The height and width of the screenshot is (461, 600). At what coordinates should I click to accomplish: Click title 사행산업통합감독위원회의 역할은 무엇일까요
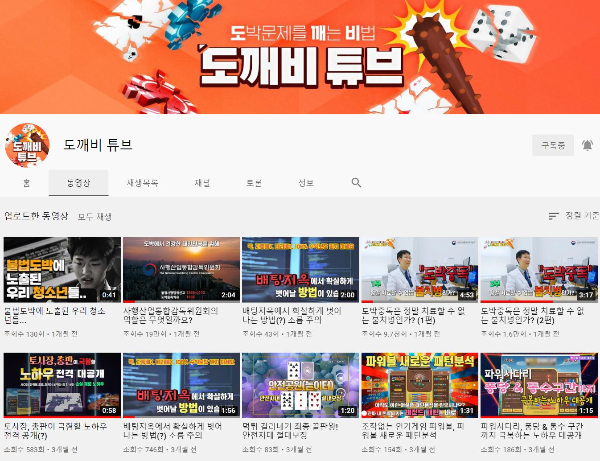(x=171, y=315)
